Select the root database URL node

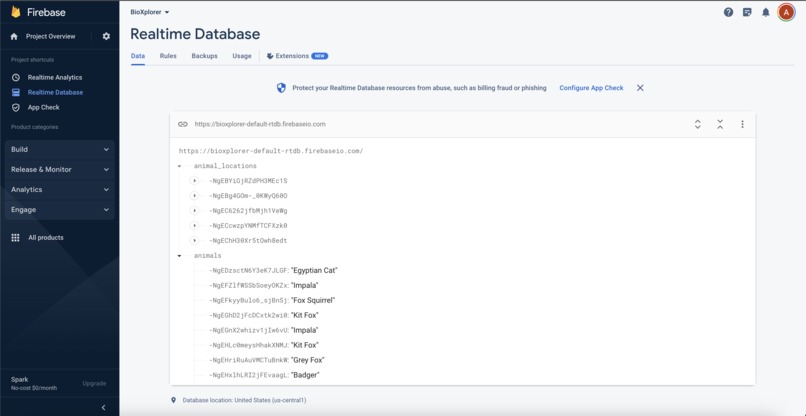271,151
